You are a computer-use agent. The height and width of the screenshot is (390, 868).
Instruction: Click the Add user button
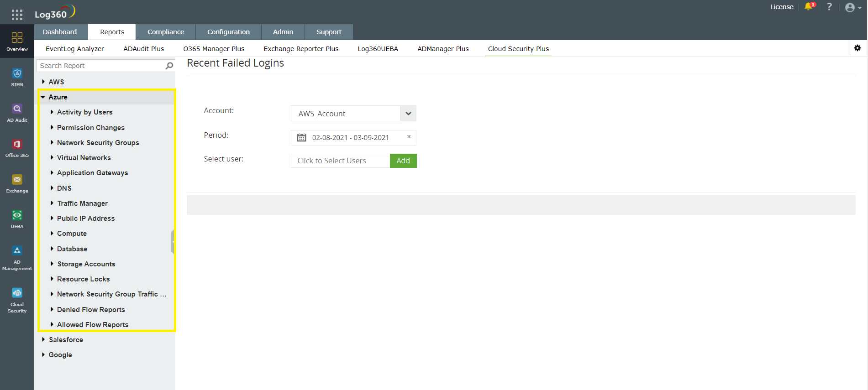403,161
